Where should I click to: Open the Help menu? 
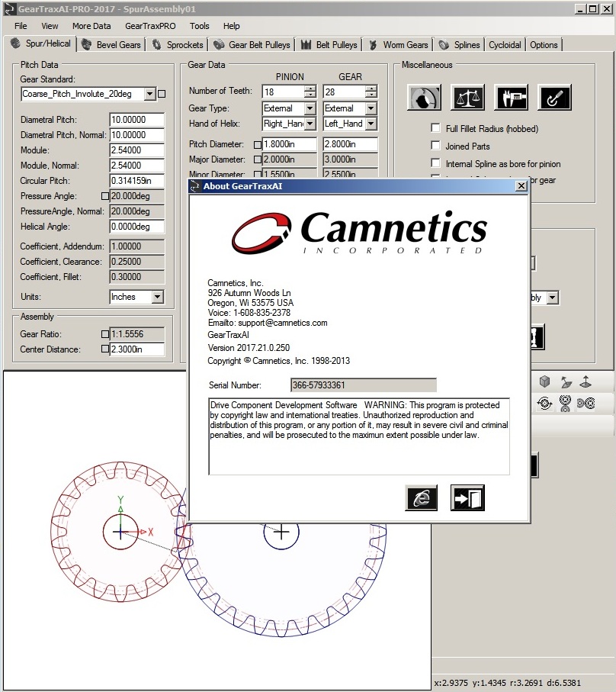coord(231,26)
